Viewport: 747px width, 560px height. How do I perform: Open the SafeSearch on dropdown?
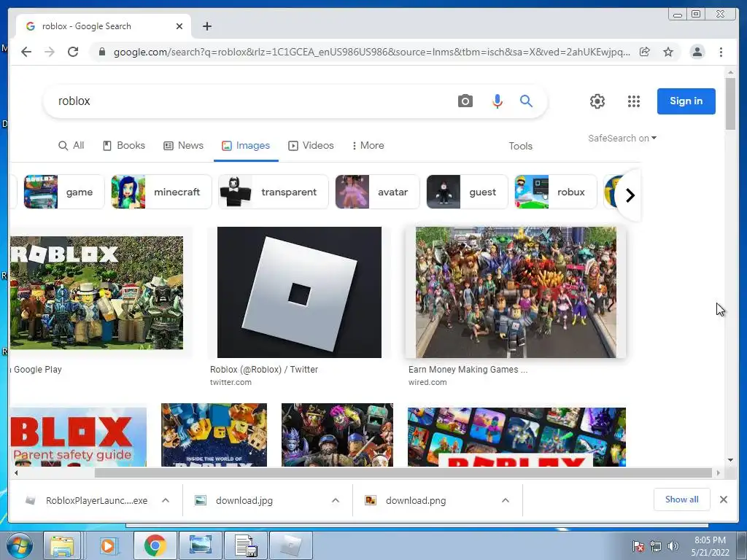pos(622,138)
